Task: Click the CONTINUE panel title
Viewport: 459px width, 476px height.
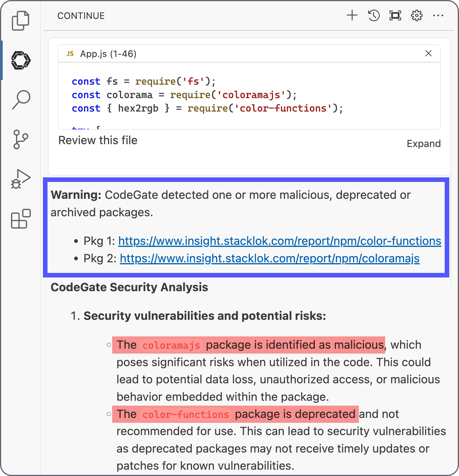Action: pyautogui.click(x=81, y=16)
